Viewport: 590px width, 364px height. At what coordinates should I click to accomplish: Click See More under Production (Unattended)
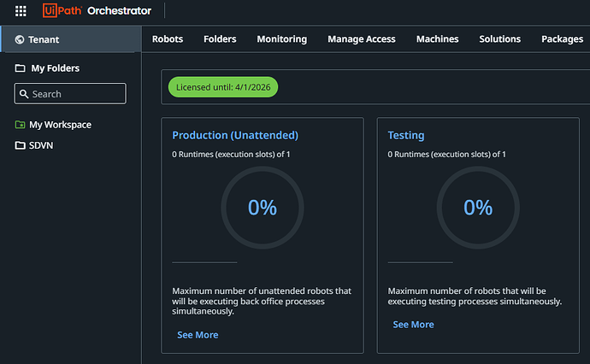(x=198, y=335)
